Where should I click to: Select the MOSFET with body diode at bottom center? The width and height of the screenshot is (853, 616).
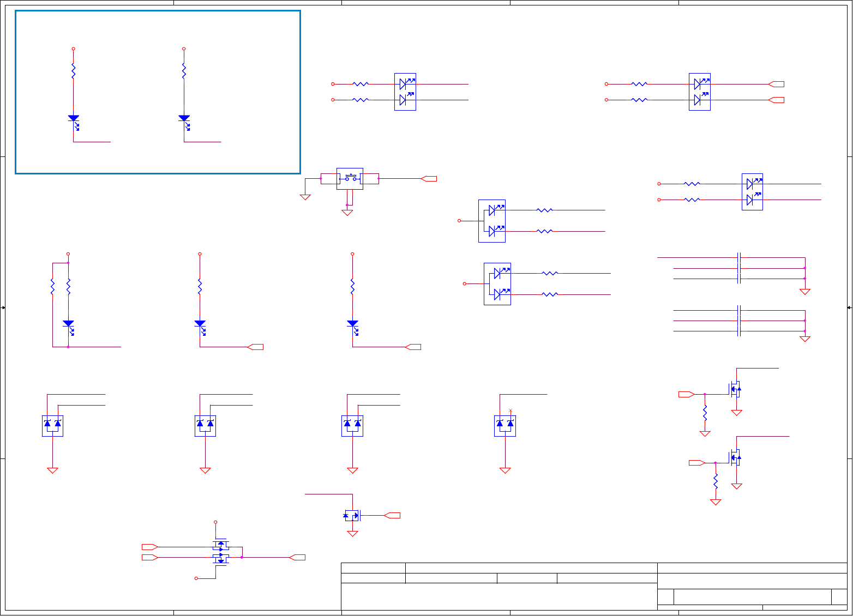click(352, 515)
